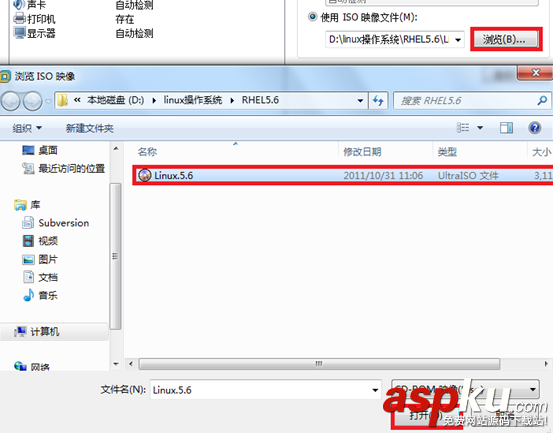Click the search magnifier icon
553x433 pixels.
point(542,100)
